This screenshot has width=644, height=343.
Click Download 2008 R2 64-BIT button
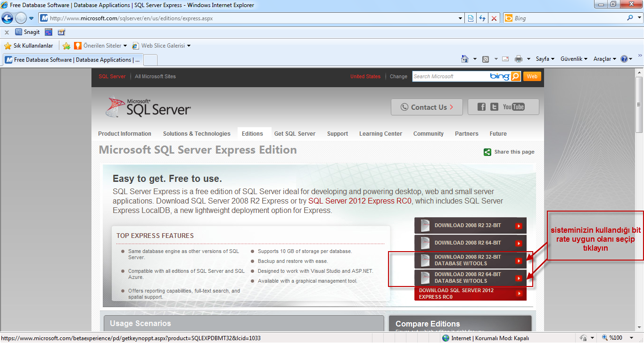pyautogui.click(x=471, y=243)
